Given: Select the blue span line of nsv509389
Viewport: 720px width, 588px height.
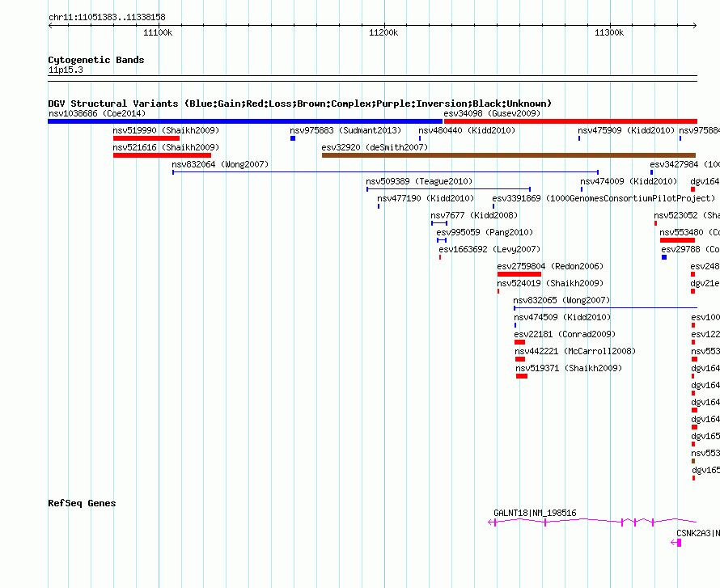Looking at the screenshot, I should 449,189.
